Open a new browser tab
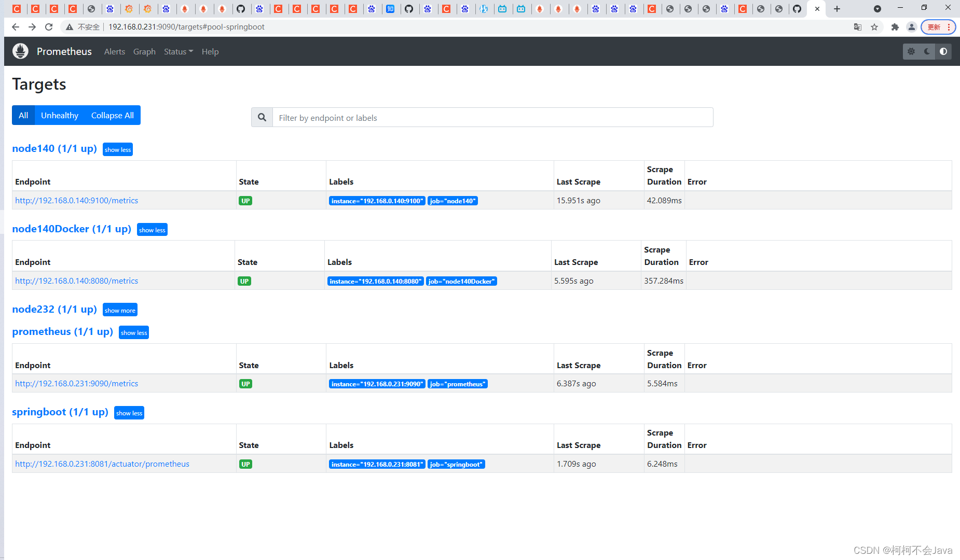 [x=837, y=9]
